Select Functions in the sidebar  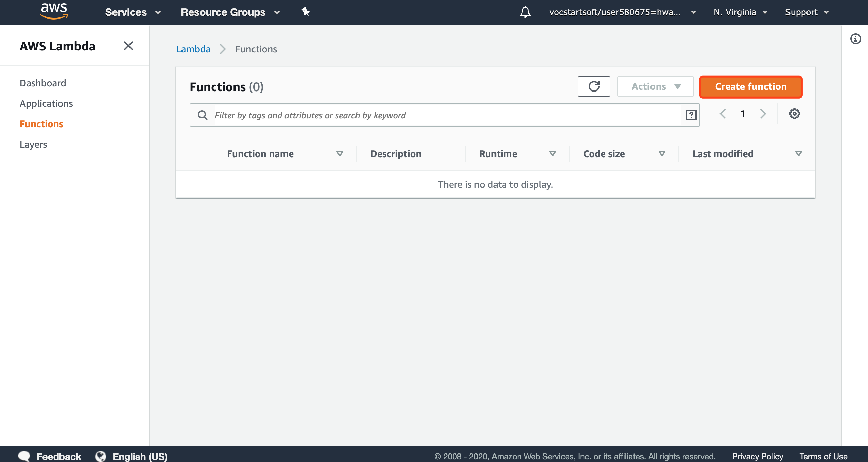pyautogui.click(x=41, y=124)
